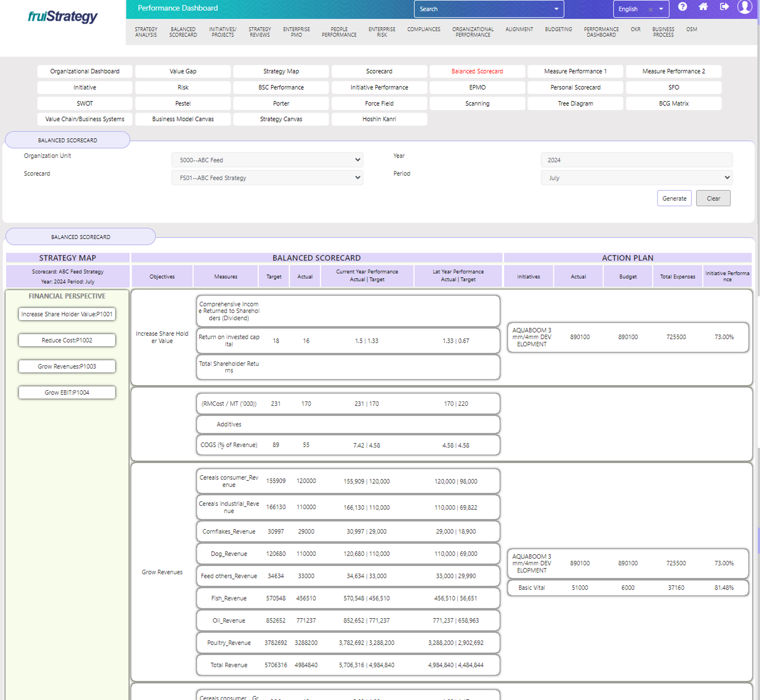This screenshot has width=760, height=700.
Task: Open the user profile avatar icon
Action: (744, 7)
